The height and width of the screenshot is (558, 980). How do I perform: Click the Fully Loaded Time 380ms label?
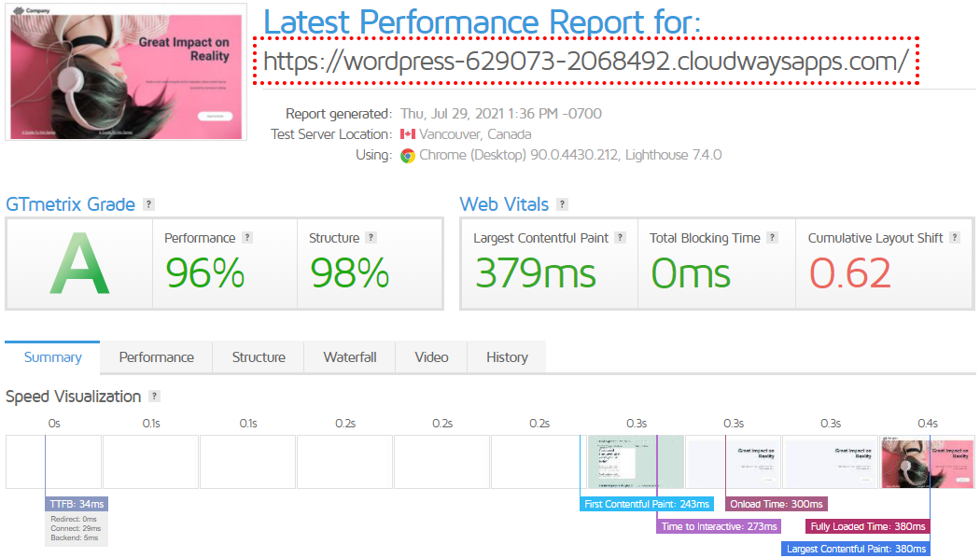point(867,525)
